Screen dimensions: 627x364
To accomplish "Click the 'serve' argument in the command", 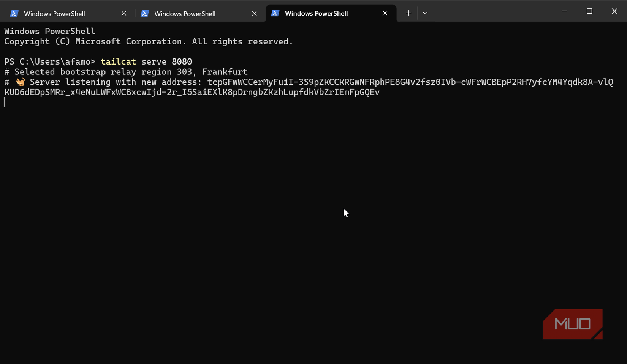I will pyautogui.click(x=154, y=61).
